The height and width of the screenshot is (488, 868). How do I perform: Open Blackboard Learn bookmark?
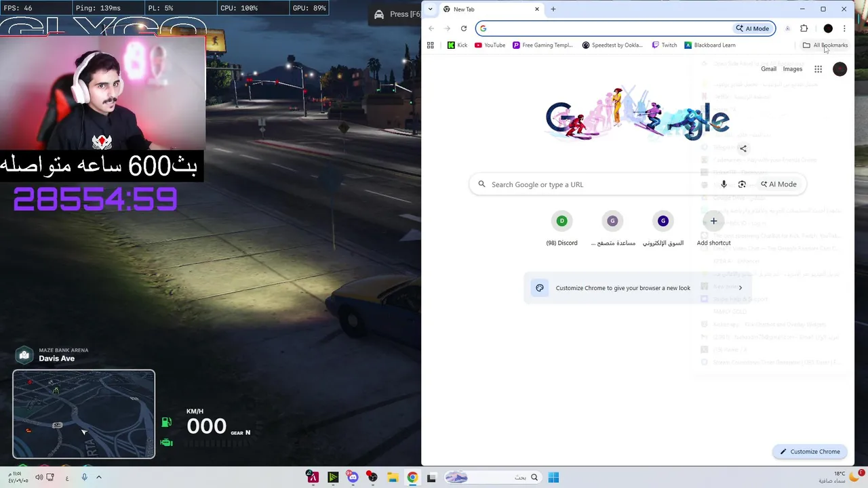click(x=710, y=45)
